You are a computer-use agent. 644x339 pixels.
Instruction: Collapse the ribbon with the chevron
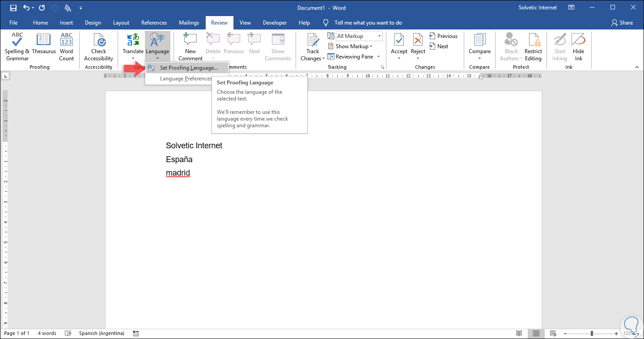pos(637,67)
